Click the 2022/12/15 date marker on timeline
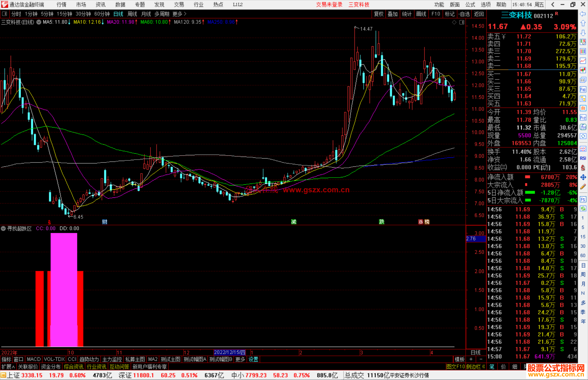This screenshot has width=588, height=380. (x=229, y=352)
